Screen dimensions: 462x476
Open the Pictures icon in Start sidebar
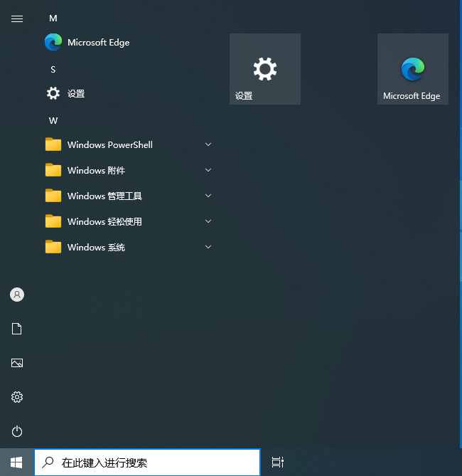point(17,363)
